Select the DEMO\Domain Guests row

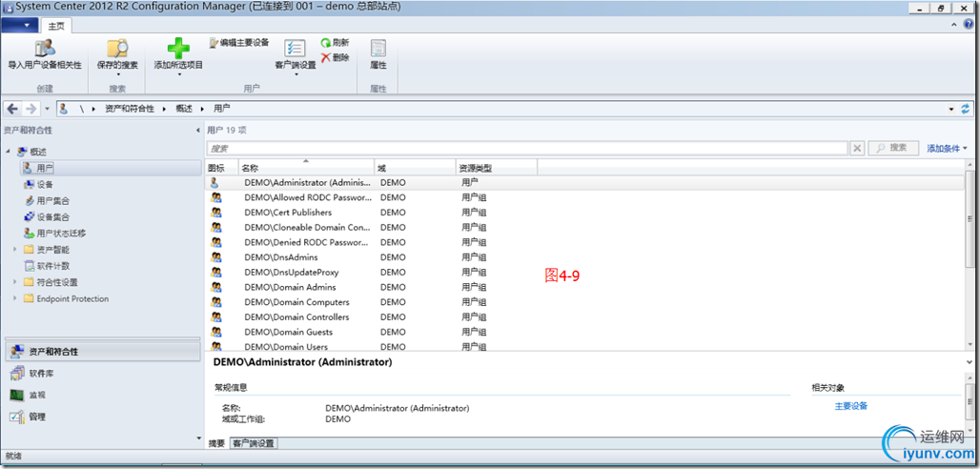point(584,332)
